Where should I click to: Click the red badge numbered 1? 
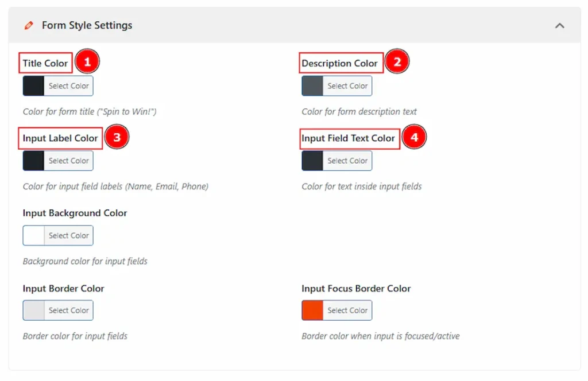87,60
